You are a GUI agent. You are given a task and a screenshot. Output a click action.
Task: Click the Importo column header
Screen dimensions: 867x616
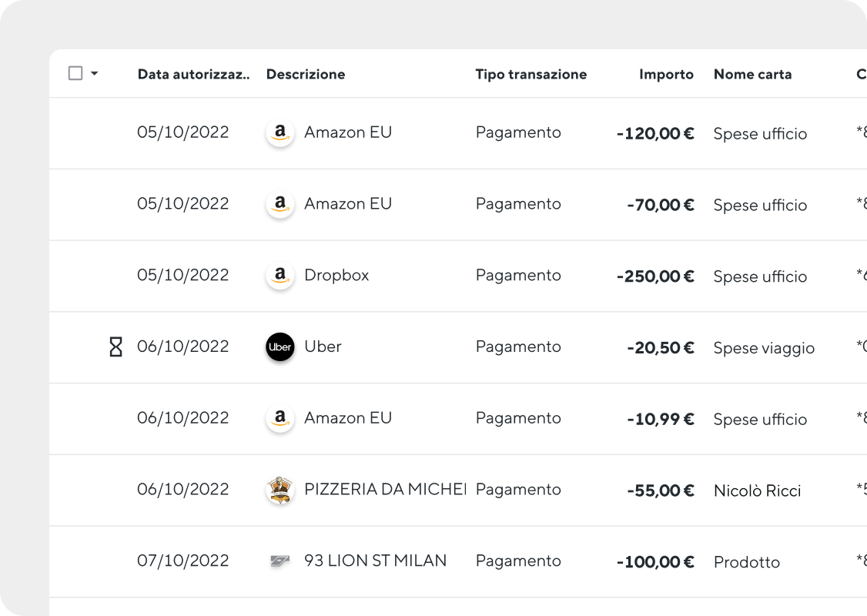point(666,74)
